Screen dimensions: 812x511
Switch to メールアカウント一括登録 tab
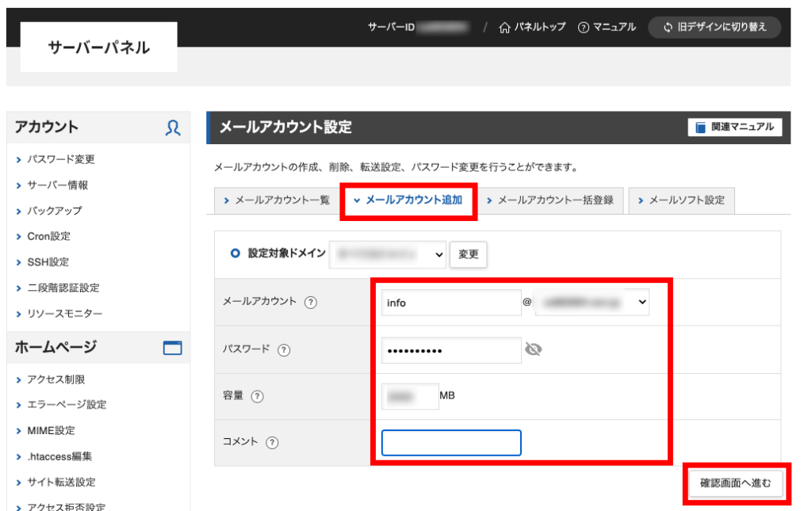(550, 200)
